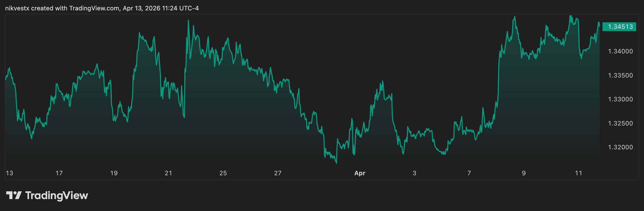Click the date label 3 on time axis

pos(415,173)
